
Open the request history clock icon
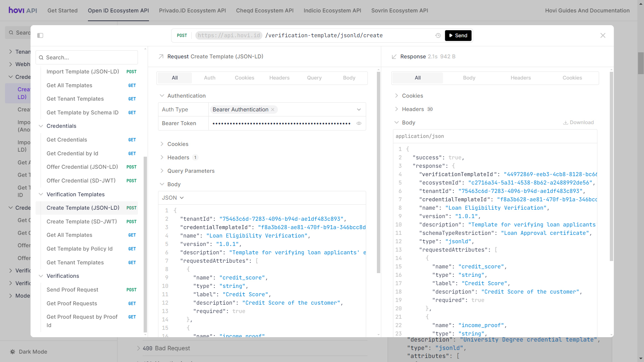click(438, 36)
